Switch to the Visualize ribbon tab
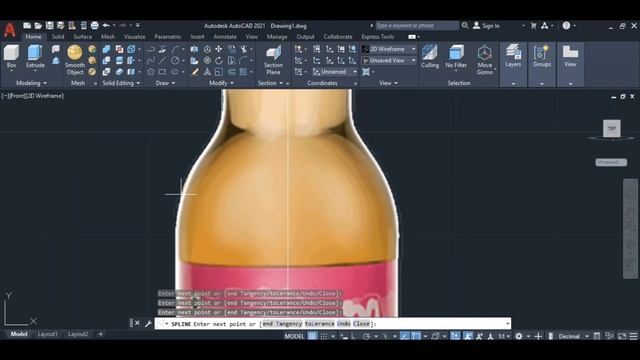 point(134,37)
